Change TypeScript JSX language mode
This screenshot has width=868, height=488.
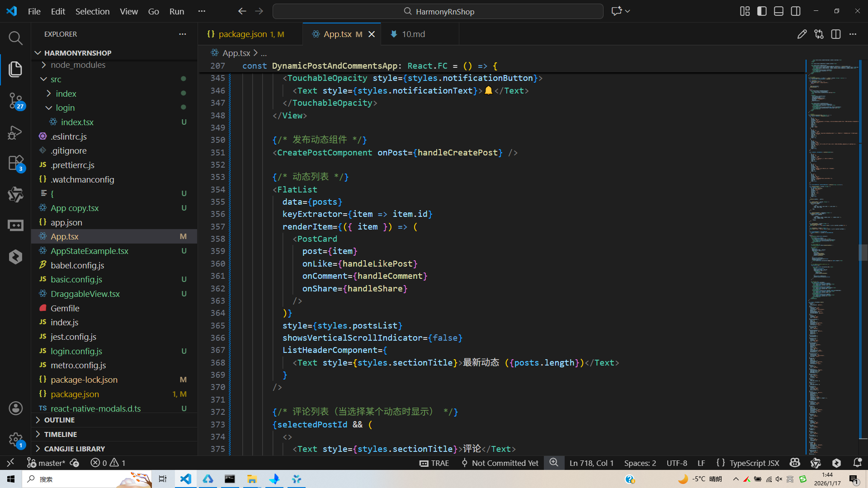click(754, 463)
